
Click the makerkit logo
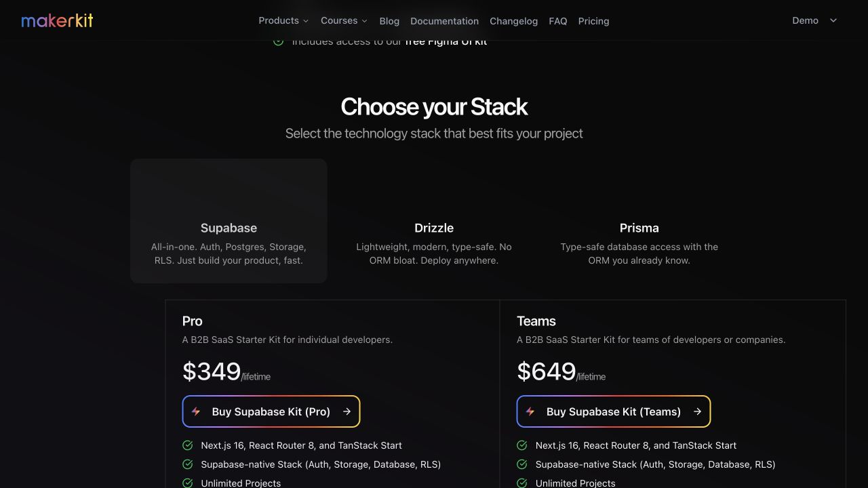[57, 20]
